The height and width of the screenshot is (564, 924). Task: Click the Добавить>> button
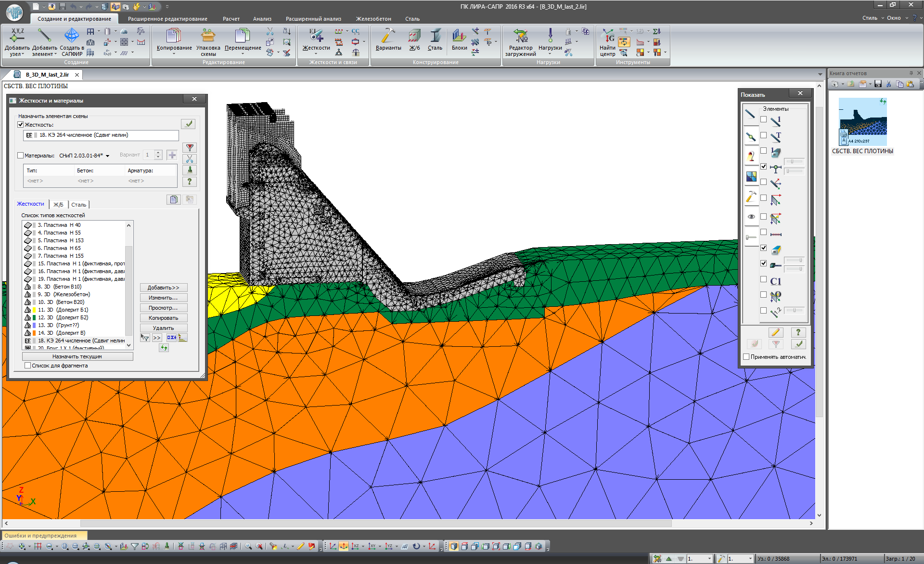pyautogui.click(x=163, y=288)
